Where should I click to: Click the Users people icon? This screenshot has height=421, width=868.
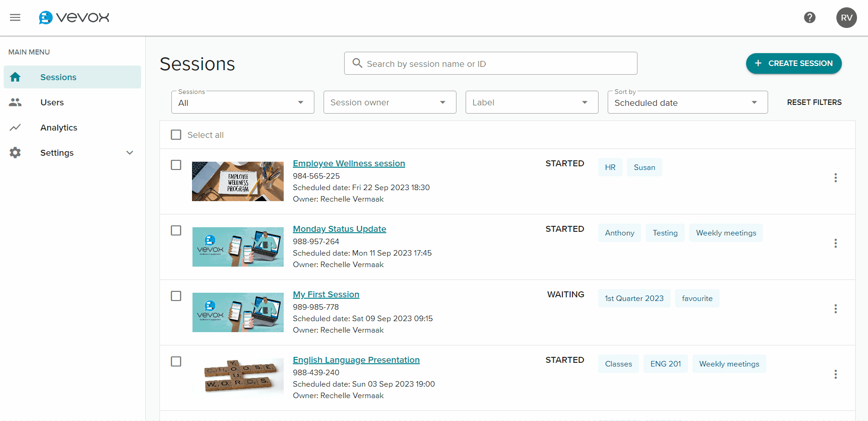[15, 102]
